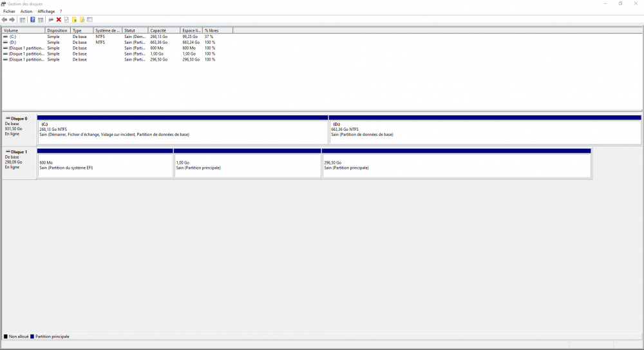Click the folder with magnifier icon

(82, 19)
